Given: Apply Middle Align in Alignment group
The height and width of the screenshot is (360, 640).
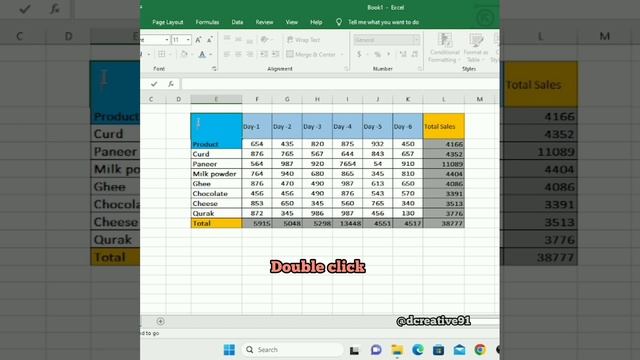Looking at the screenshot, I should pyautogui.click(x=238, y=39).
